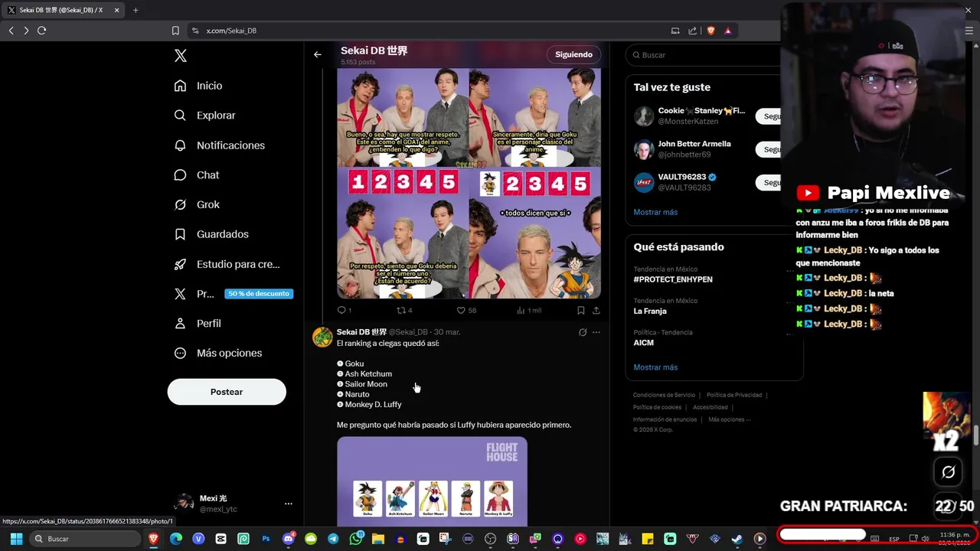View post analytics showing 1 mil
Screen dimensions: 980x551
[x=529, y=310]
